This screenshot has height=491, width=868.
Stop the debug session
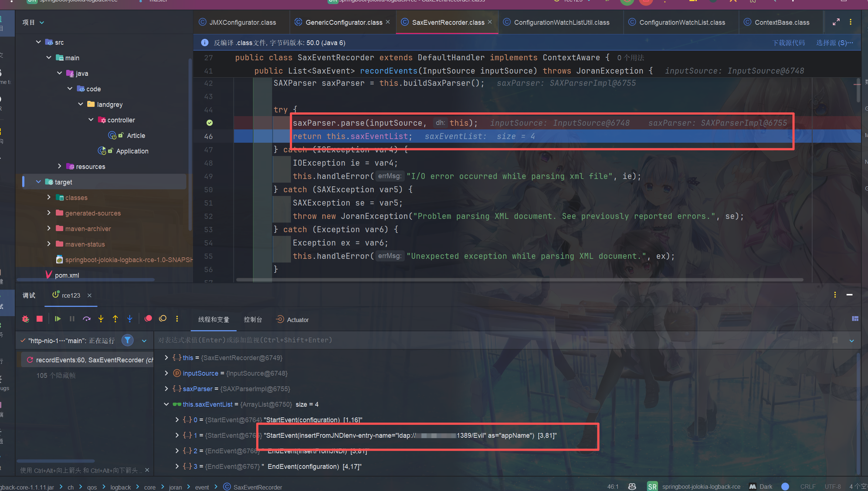40,319
